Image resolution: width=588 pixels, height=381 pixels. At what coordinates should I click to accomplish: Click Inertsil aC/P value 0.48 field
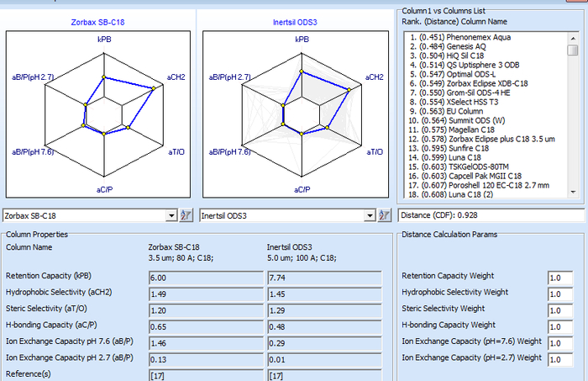coord(324,327)
